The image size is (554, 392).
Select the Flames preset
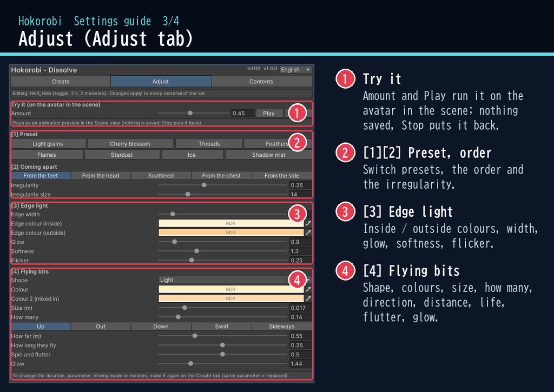(x=47, y=155)
